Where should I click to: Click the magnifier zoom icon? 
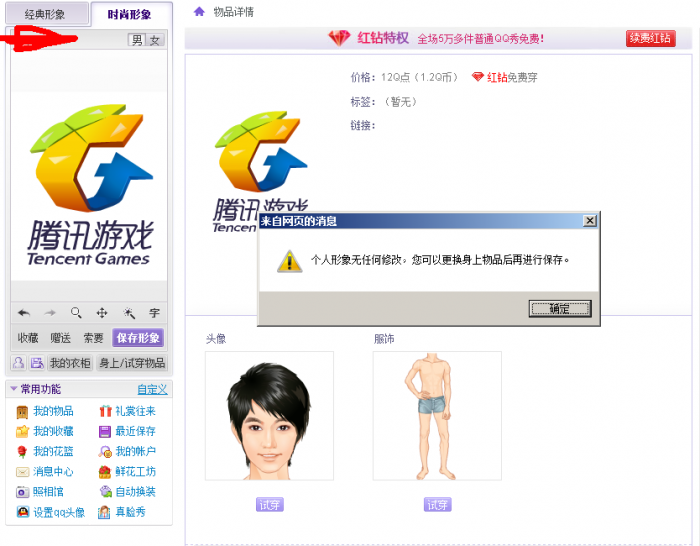tap(76, 313)
